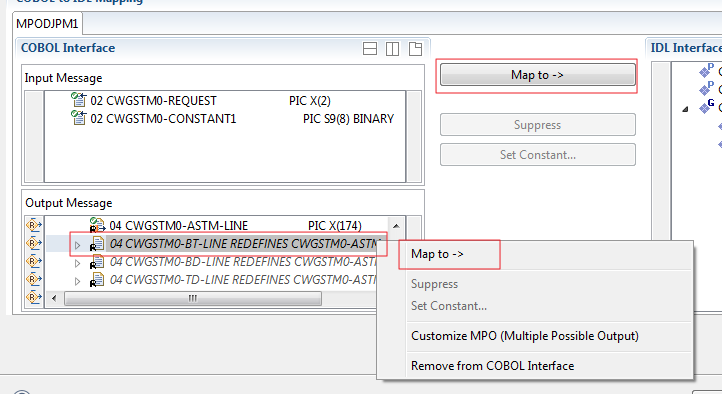Select the 02 CWGSTM0-REQUEST row
Viewport: 722px width, 394px height.
pos(225,101)
